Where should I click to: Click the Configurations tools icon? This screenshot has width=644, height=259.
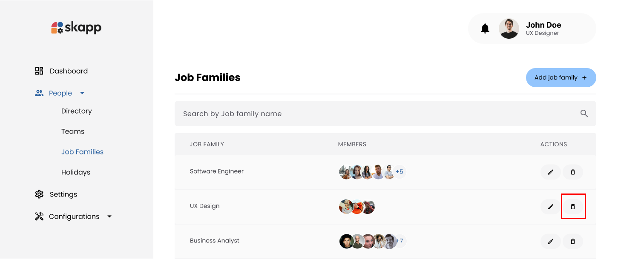click(39, 216)
